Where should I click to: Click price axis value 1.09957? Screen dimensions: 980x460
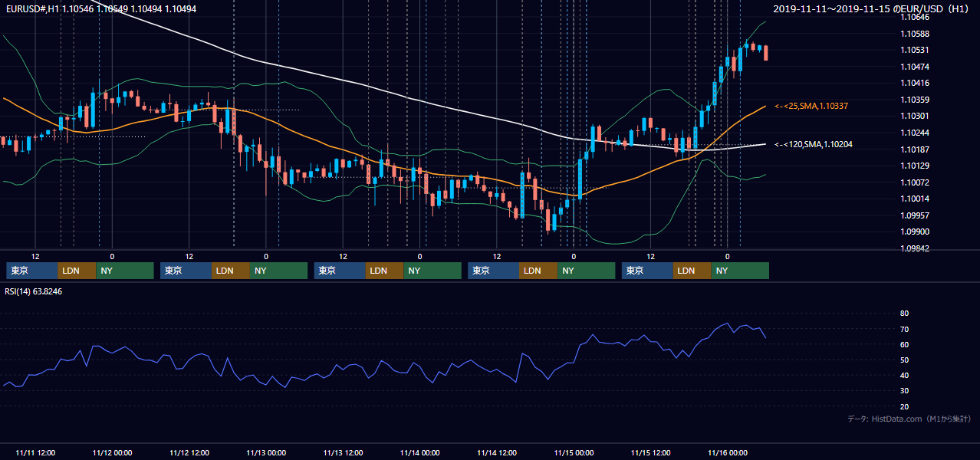point(915,215)
